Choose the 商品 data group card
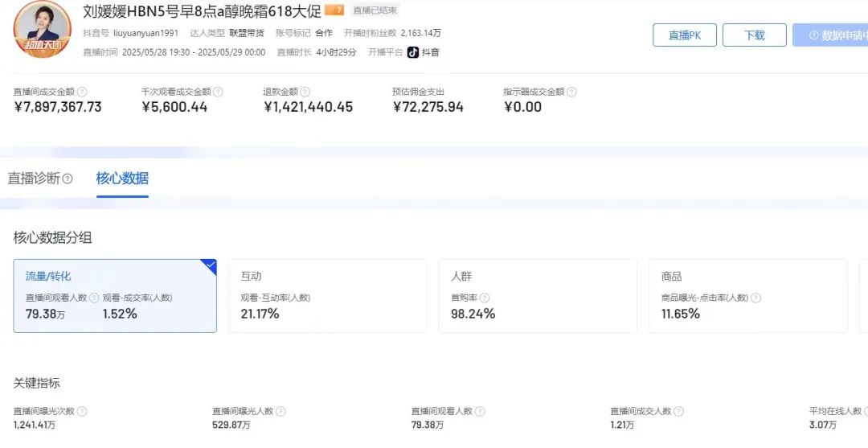The width and height of the screenshot is (868, 448). click(x=747, y=295)
